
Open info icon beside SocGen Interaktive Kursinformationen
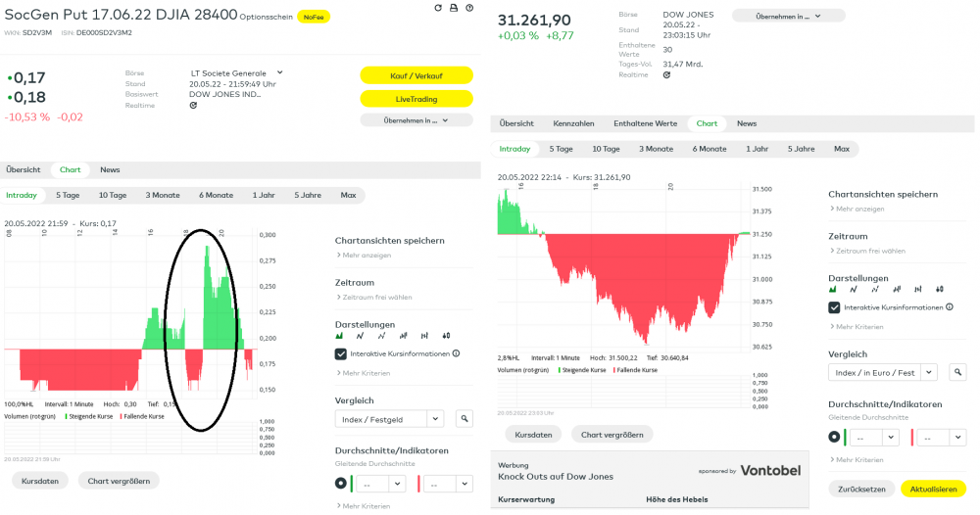(x=457, y=353)
